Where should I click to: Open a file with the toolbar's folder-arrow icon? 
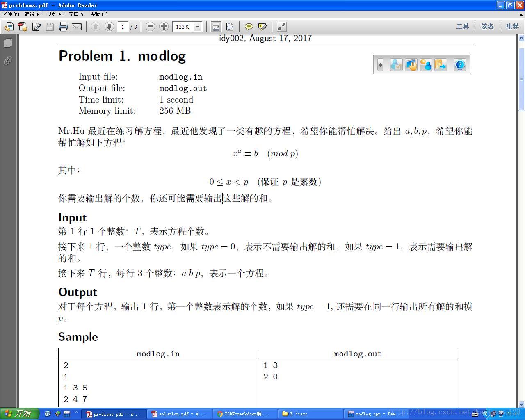(9, 27)
